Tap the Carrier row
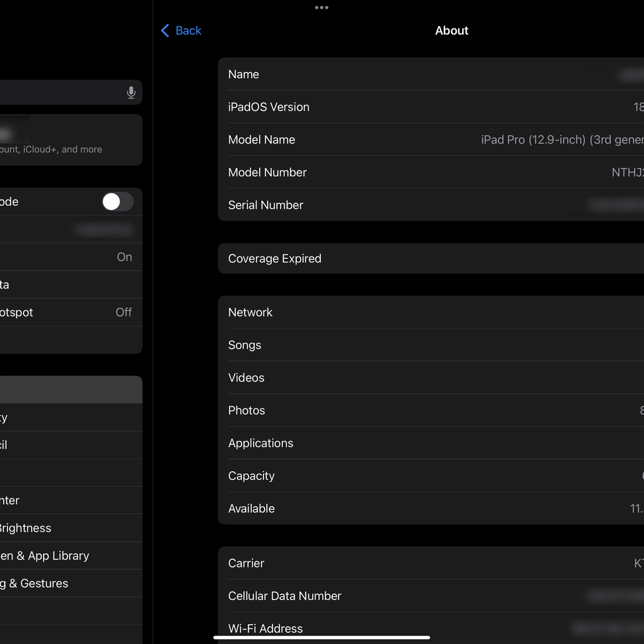The width and height of the screenshot is (644, 644). pyautogui.click(x=431, y=563)
